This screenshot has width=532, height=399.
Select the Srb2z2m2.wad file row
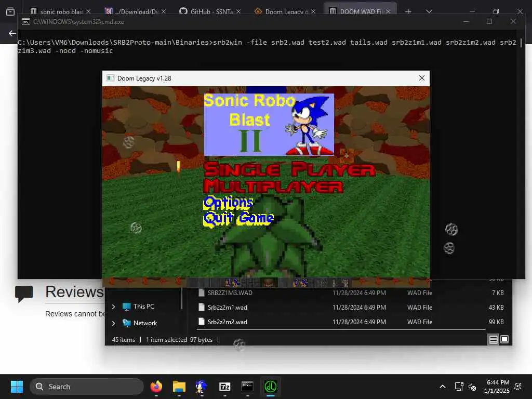point(351,322)
